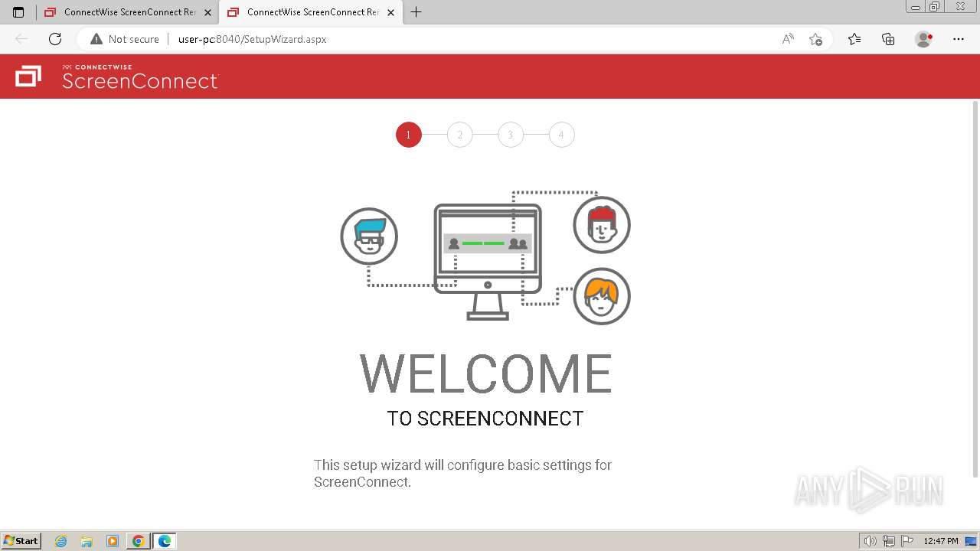Image resolution: width=980 pixels, height=551 pixels.
Task: Open the Favorites list
Action: pyautogui.click(x=854, y=39)
